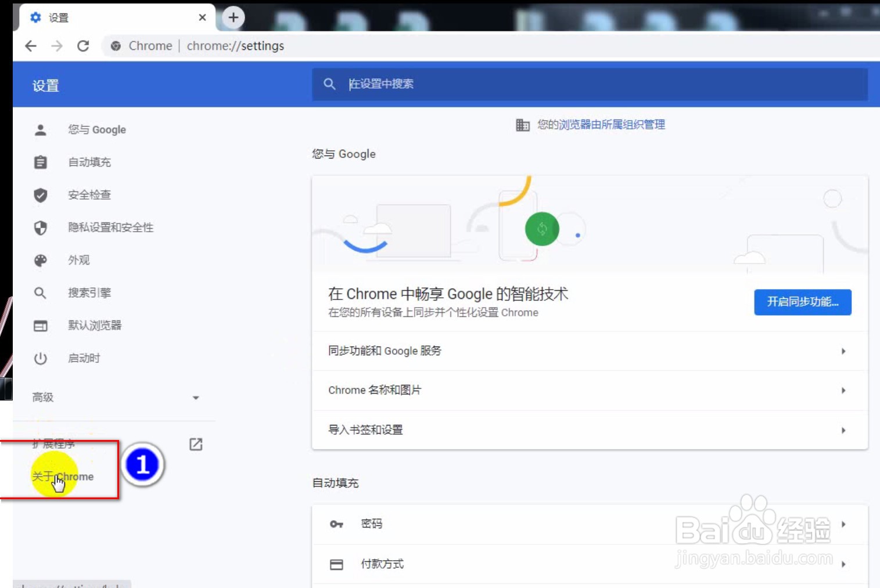This screenshot has height=588, width=880.
Task: Open 安全检查 shield check icon
Action: tap(40, 195)
